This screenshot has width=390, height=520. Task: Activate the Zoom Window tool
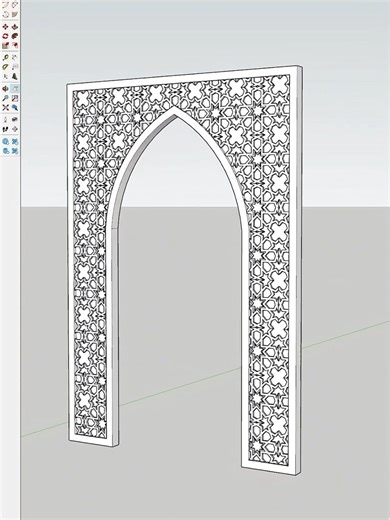[15, 98]
